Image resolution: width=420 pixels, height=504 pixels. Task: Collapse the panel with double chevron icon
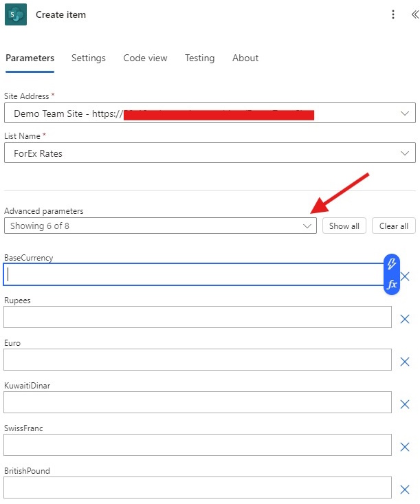tap(415, 14)
